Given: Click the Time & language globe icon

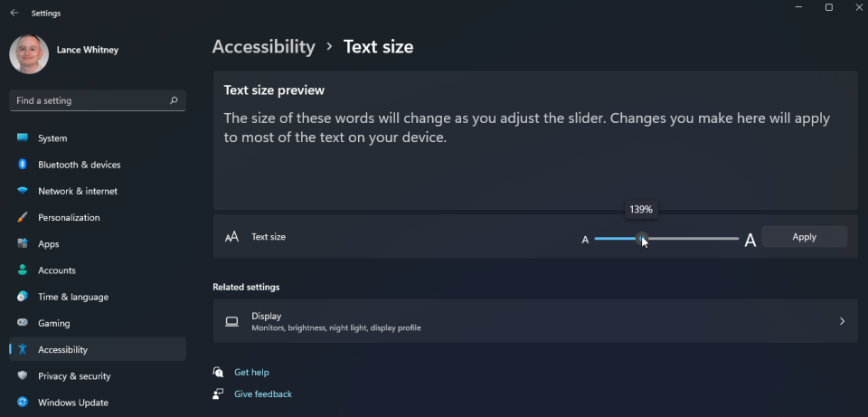Looking at the screenshot, I should [23, 297].
